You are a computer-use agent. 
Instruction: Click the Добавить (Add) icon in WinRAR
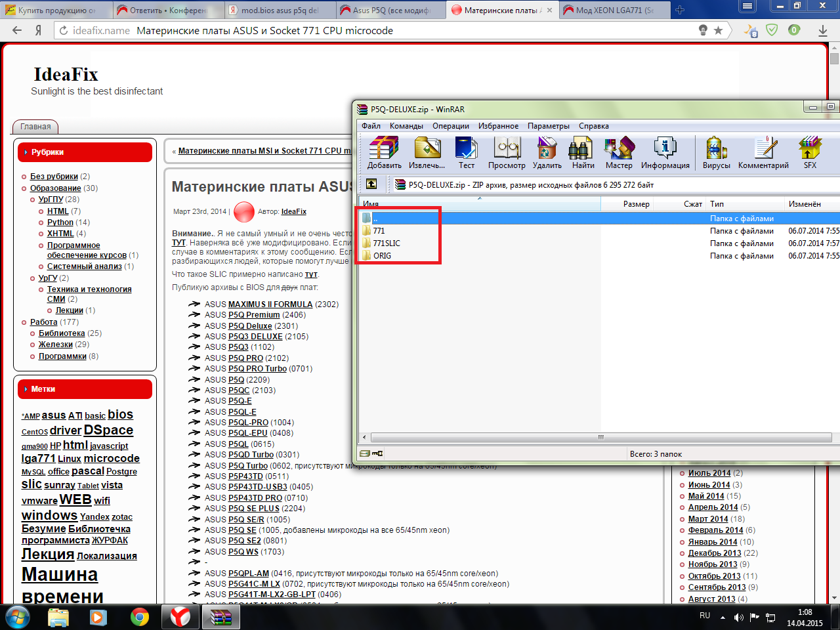[384, 153]
